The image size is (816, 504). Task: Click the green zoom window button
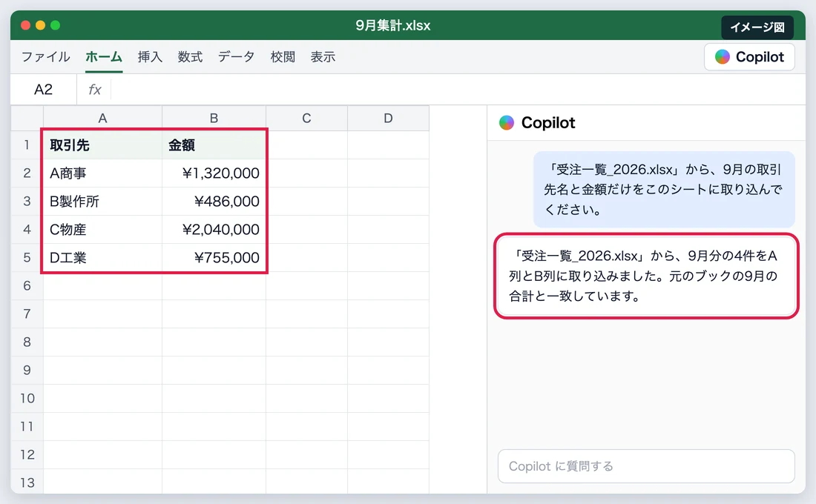(55, 25)
